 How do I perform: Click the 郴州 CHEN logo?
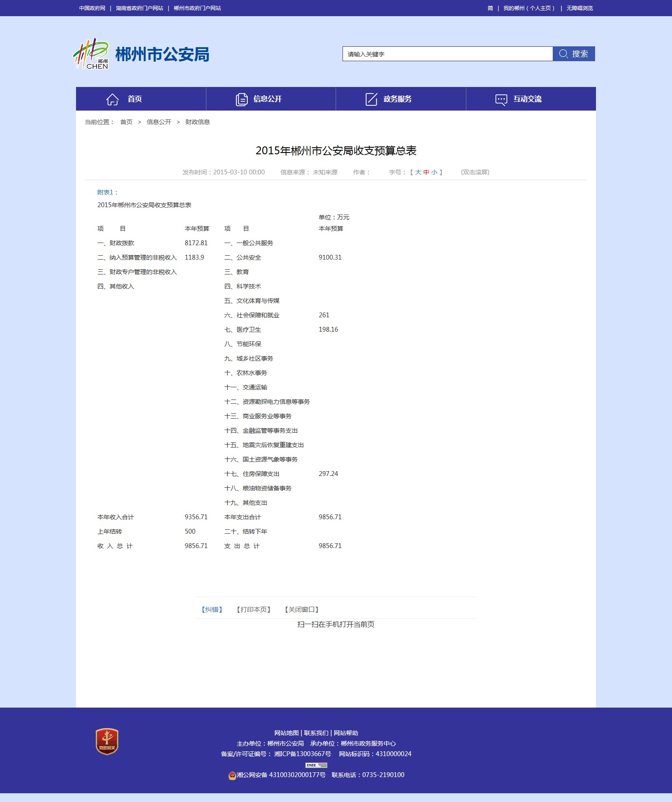point(91,54)
